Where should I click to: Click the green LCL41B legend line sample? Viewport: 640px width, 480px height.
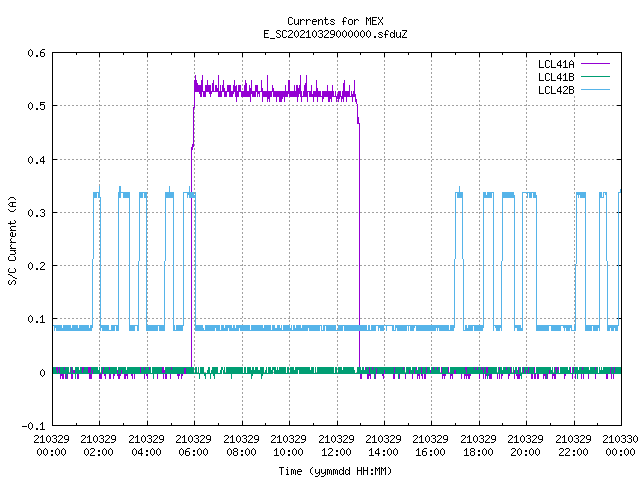(595, 77)
